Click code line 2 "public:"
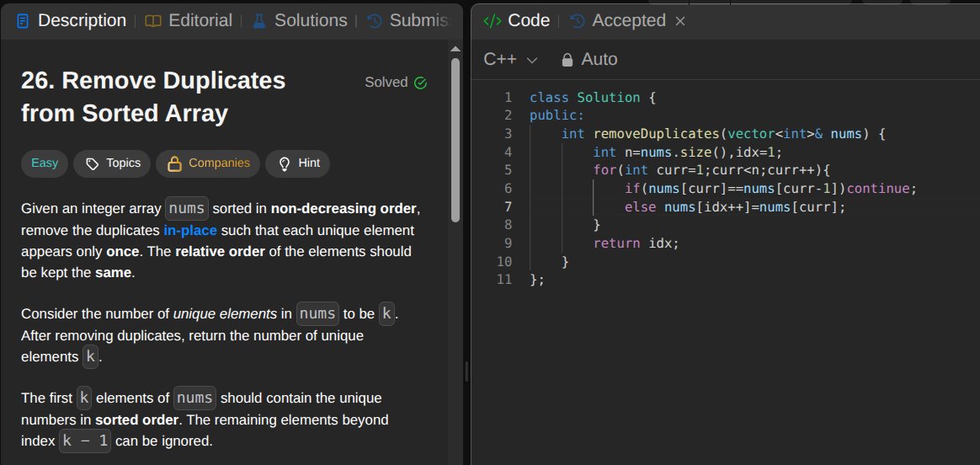This screenshot has width=980, height=465. 557,115
